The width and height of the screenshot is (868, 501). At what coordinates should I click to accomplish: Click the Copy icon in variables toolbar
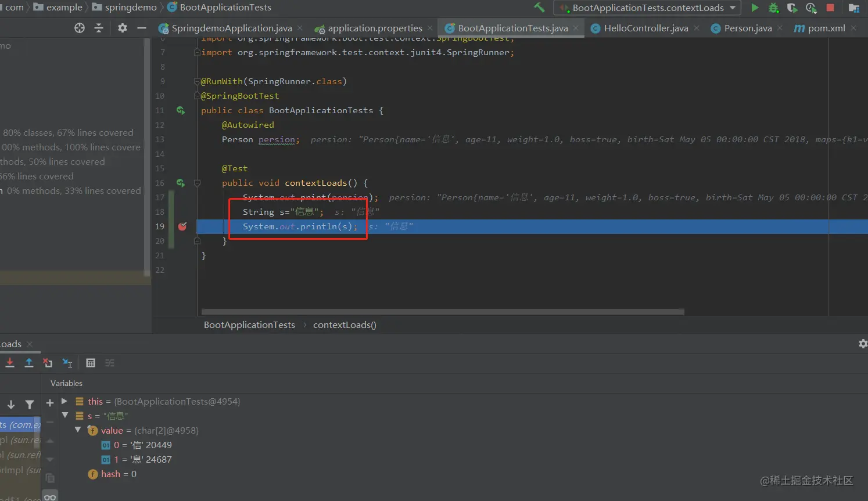(x=50, y=478)
